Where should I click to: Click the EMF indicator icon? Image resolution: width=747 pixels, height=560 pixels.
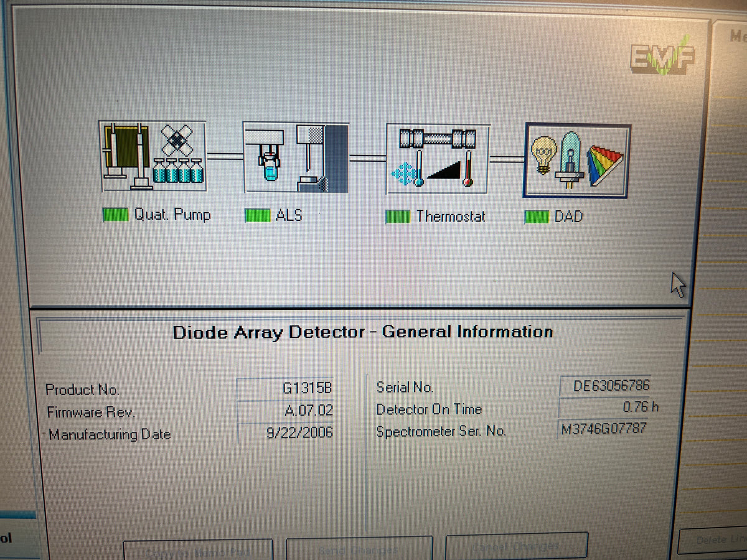point(662,56)
